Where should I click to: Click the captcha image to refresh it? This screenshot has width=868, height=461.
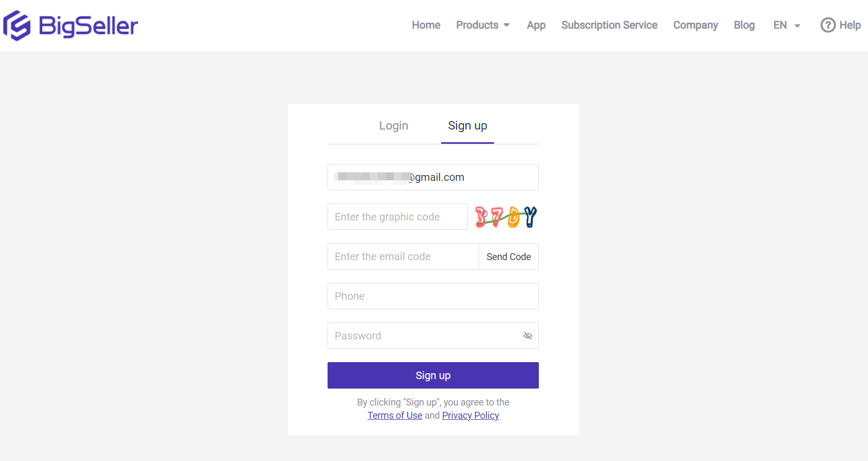505,217
